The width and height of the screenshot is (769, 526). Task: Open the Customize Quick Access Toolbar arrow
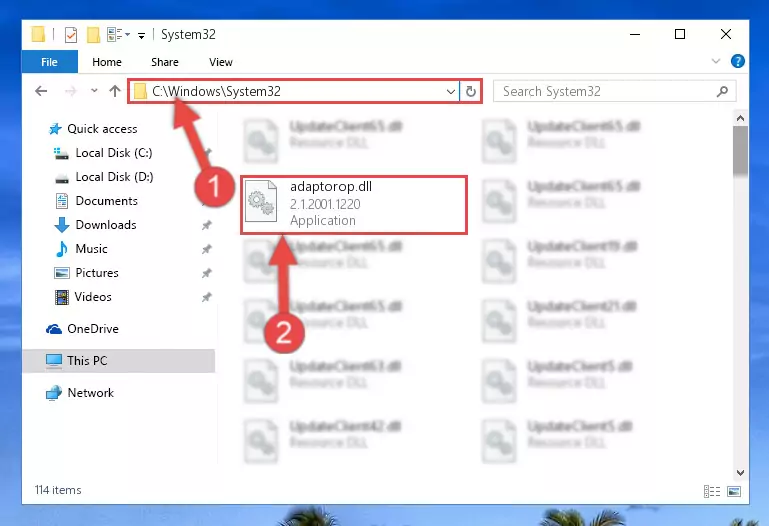tap(141, 35)
